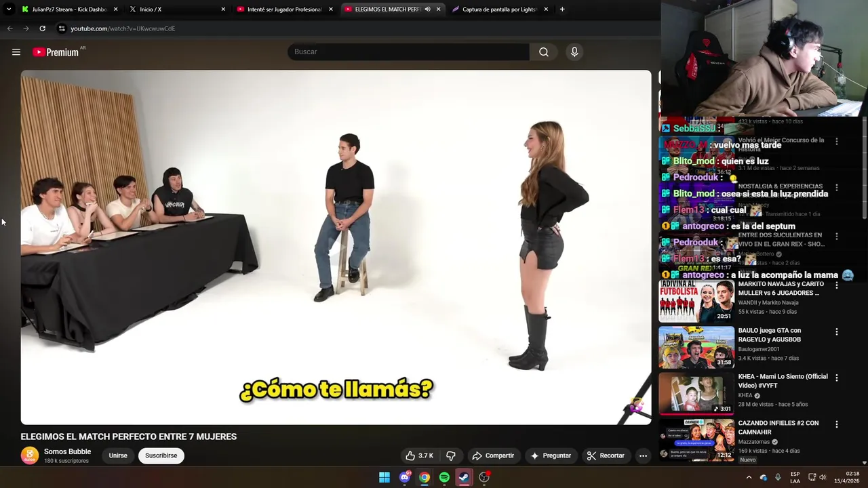Open CAZANDO INFIELES #2 thumbnail
The image size is (868, 488).
click(696, 440)
